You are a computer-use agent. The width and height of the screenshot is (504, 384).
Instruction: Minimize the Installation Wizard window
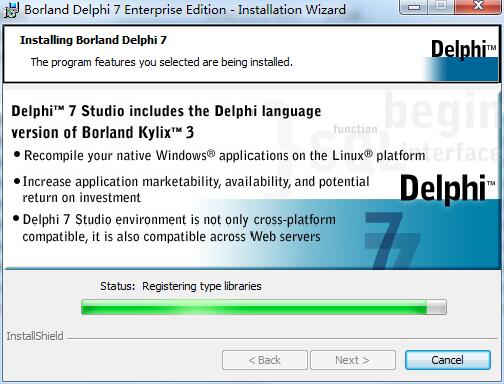[414, 7]
